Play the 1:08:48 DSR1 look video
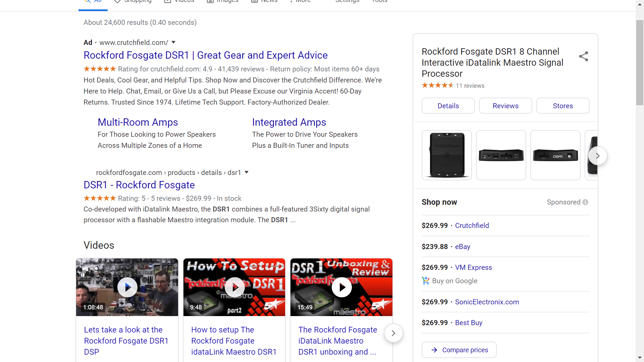The width and height of the screenshot is (644, 362). (127, 287)
